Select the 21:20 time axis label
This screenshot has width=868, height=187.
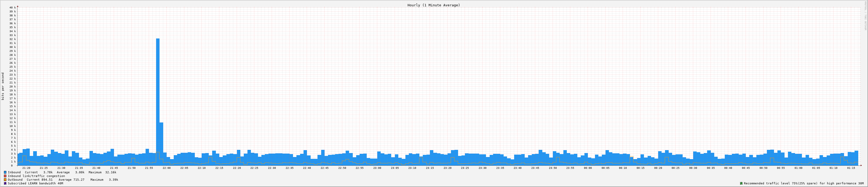(x=26, y=168)
